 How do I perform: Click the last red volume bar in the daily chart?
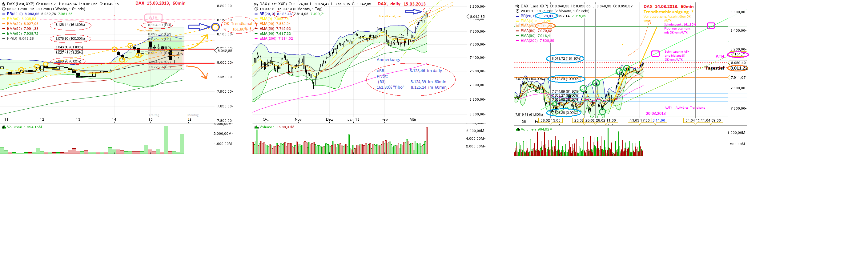coord(427,141)
